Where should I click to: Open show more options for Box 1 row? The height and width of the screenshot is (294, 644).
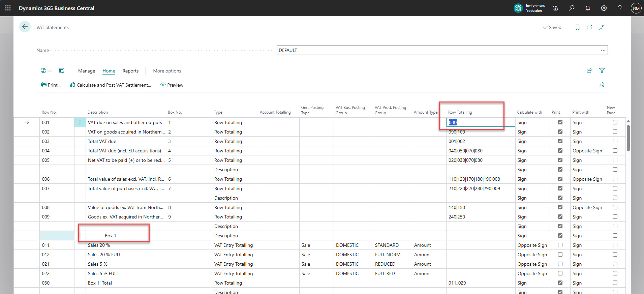coord(80,236)
